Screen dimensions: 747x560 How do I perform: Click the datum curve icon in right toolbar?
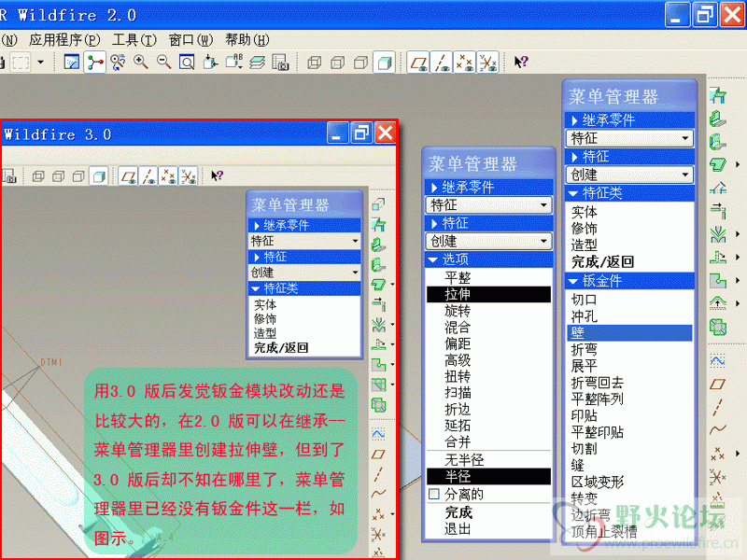pos(718,429)
